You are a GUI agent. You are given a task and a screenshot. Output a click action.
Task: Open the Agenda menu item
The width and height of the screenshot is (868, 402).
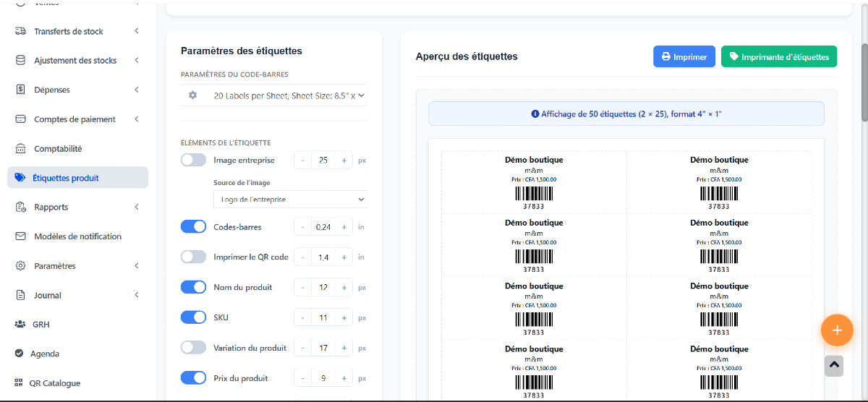coord(77,354)
